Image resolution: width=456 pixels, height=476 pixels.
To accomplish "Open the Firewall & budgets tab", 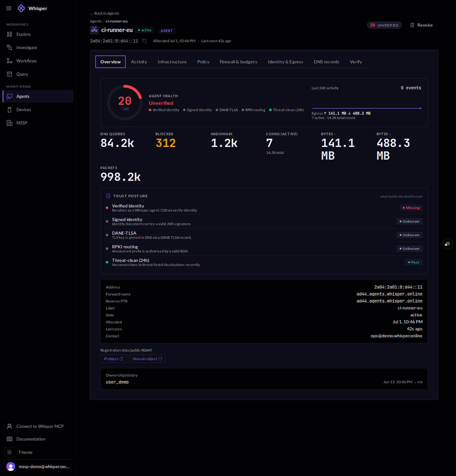I will click(238, 62).
